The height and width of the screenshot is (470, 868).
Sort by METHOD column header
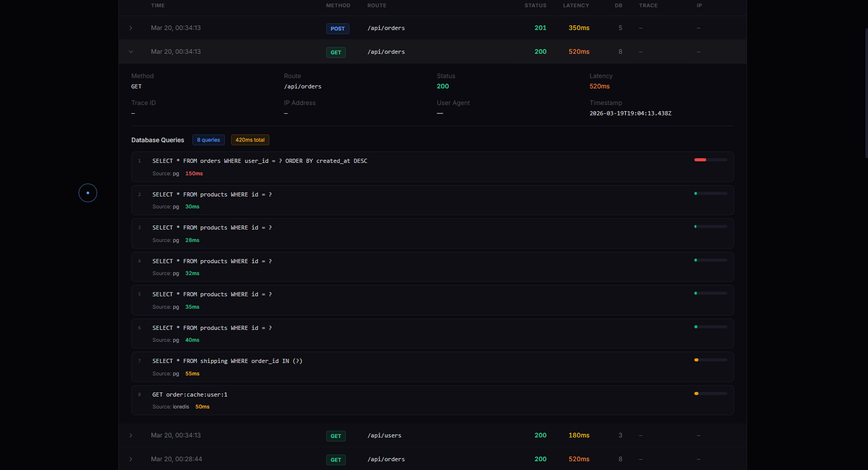click(x=338, y=6)
